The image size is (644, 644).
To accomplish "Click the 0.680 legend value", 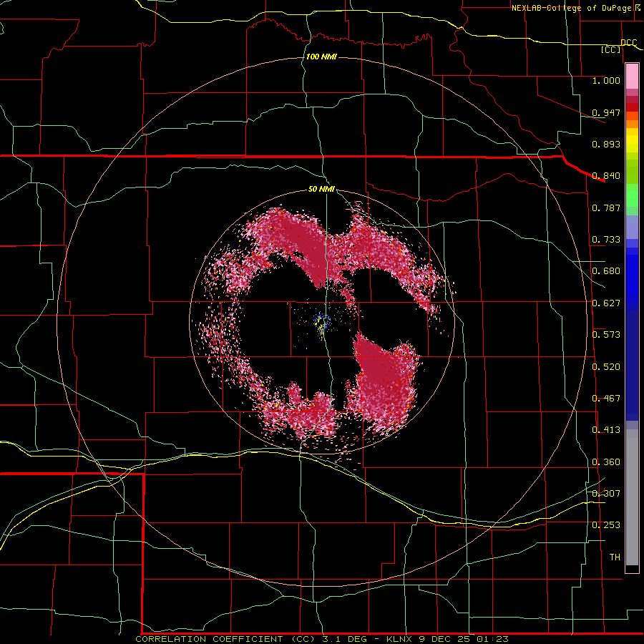I will point(606,271).
